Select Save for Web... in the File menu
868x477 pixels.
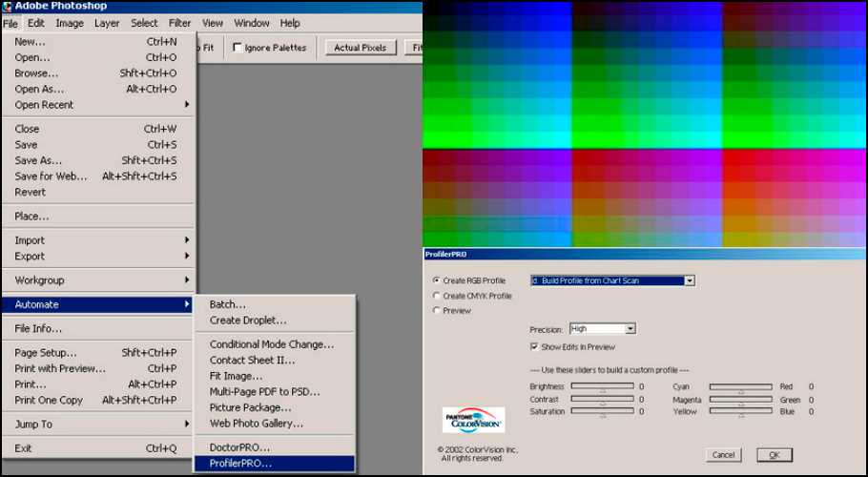tap(51, 176)
